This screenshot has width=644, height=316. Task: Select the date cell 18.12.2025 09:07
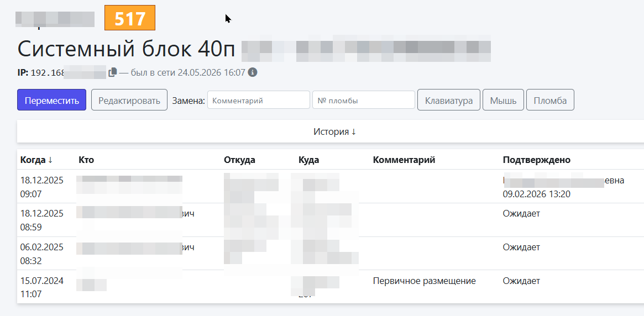(x=42, y=187)
